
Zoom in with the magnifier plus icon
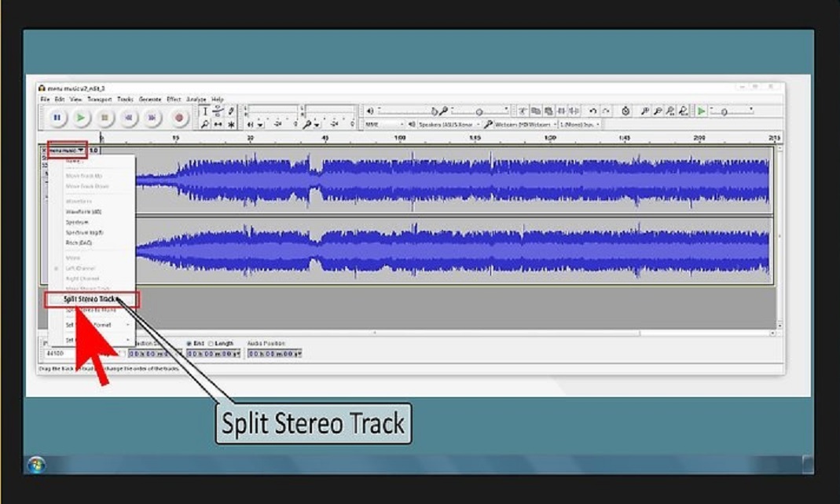click(645, 111)
